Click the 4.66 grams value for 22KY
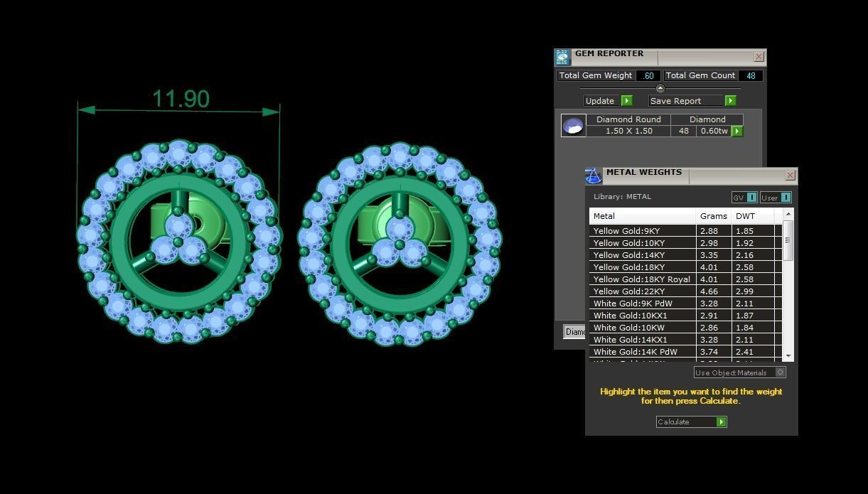 pos(708,291)
